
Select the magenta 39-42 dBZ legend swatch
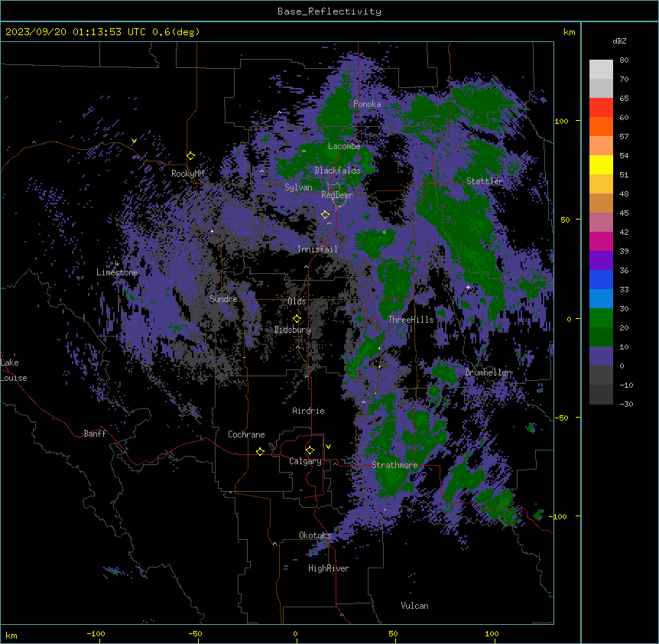[x=601, y=241]
